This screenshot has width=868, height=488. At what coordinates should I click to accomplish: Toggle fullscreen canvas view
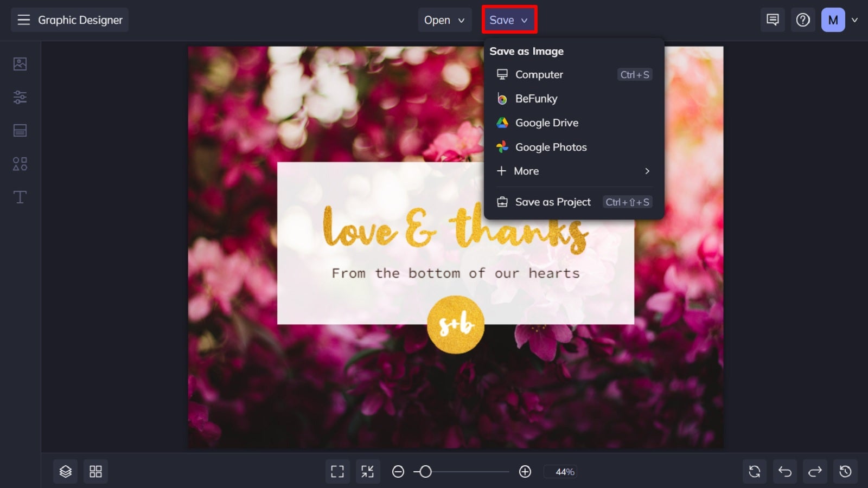(x=337, y=471)
